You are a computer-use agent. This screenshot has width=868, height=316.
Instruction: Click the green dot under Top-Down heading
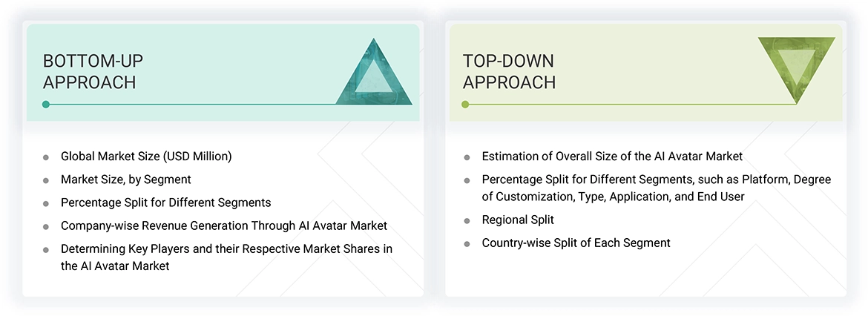pos(465,105)
